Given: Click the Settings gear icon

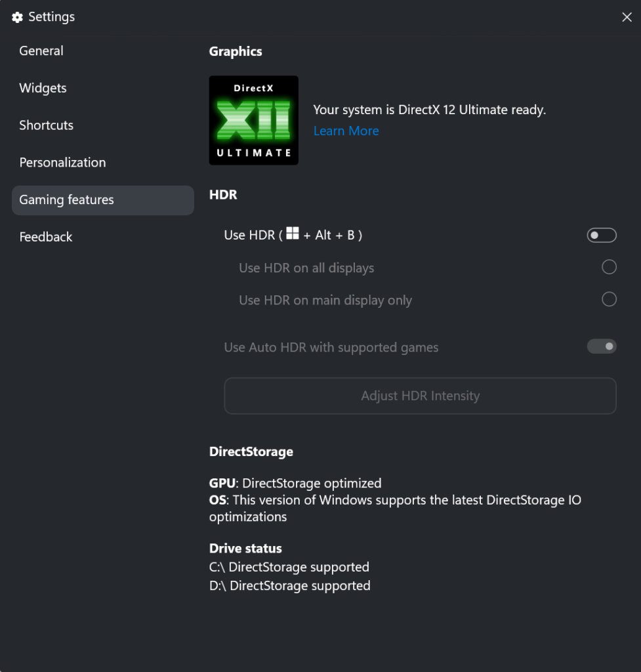Looking at the screenshot, I should tap(17, 17).
